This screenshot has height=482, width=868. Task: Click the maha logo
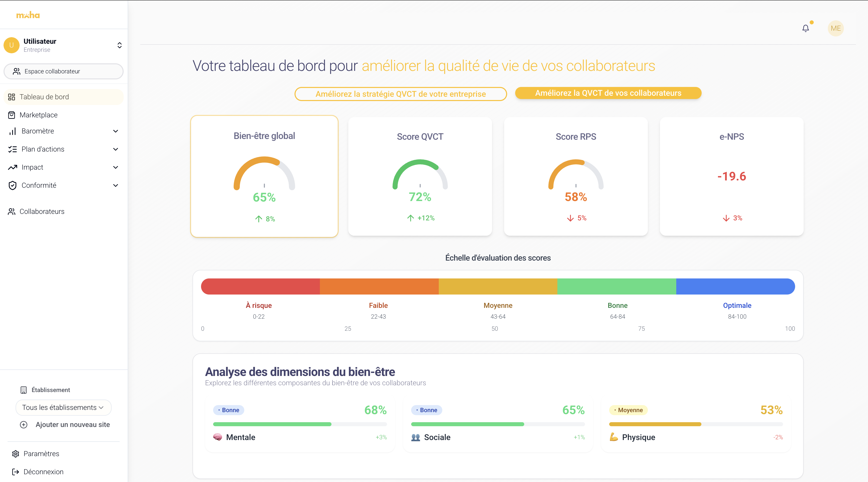[x=28, y=15]
